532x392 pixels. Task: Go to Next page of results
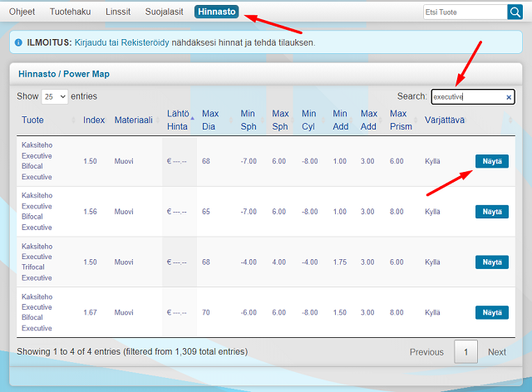496,352
